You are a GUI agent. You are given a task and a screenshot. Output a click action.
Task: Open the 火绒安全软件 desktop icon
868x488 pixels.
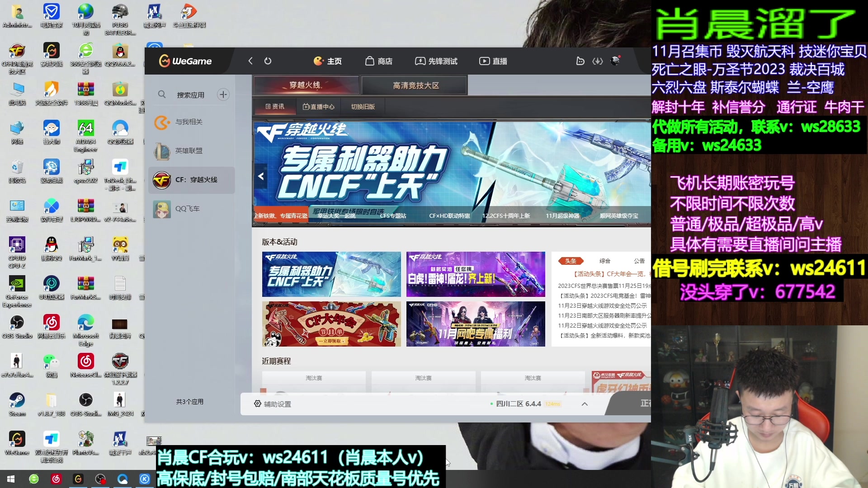coord(51,94)
